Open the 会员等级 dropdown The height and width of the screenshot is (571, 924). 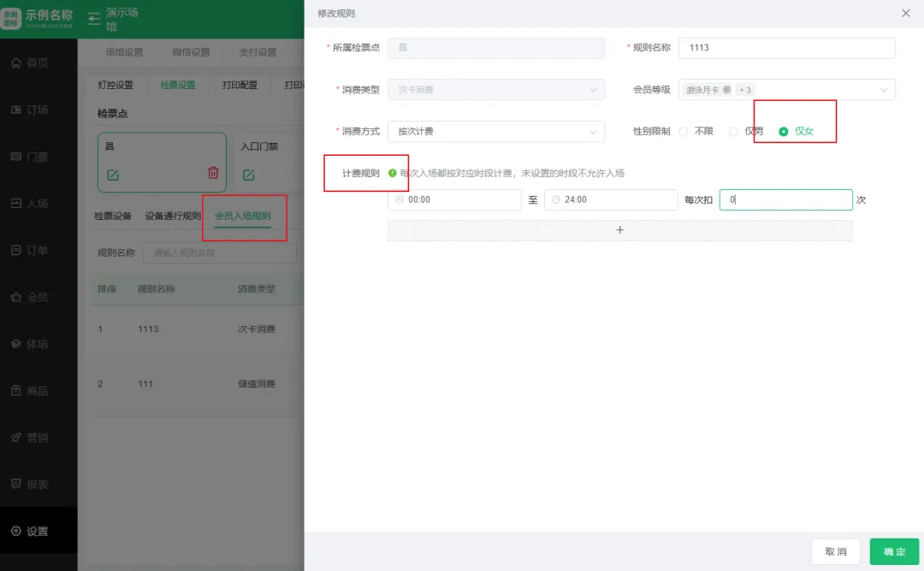787,90
